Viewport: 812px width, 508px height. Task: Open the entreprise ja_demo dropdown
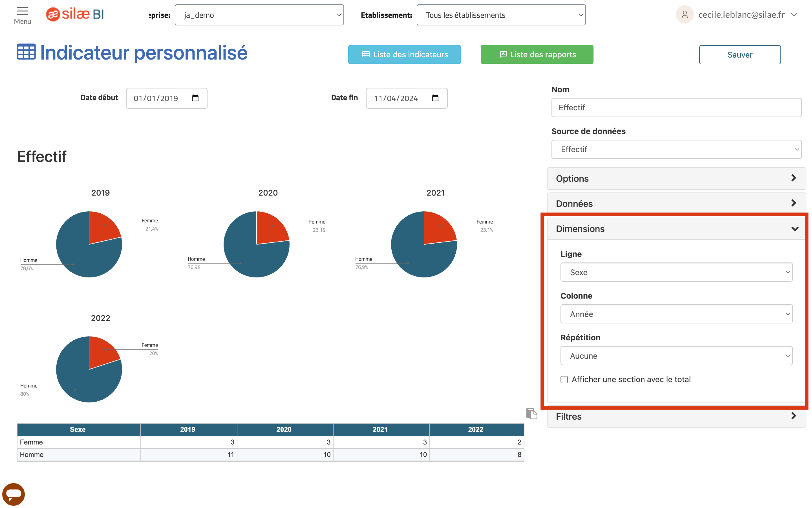pyautogui.click(x=259, y=15)
